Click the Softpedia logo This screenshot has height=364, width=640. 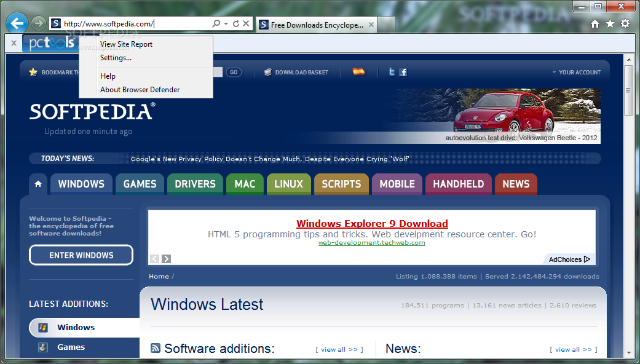point(92,111)
